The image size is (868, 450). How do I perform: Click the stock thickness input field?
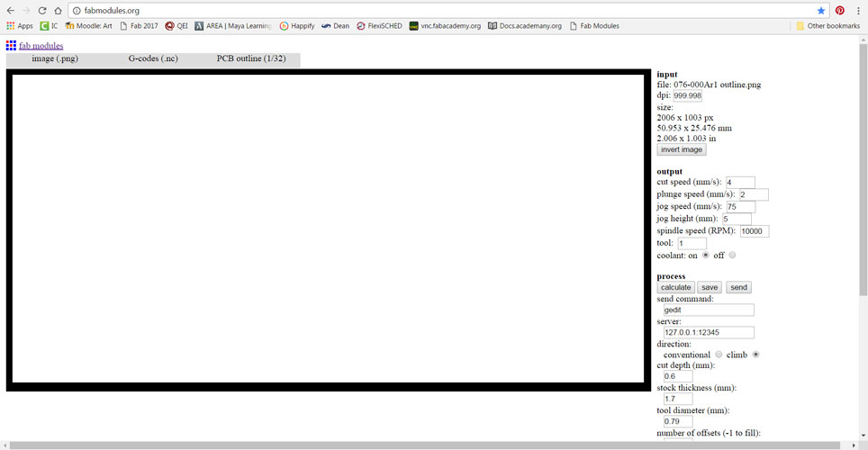click(678, 399)
